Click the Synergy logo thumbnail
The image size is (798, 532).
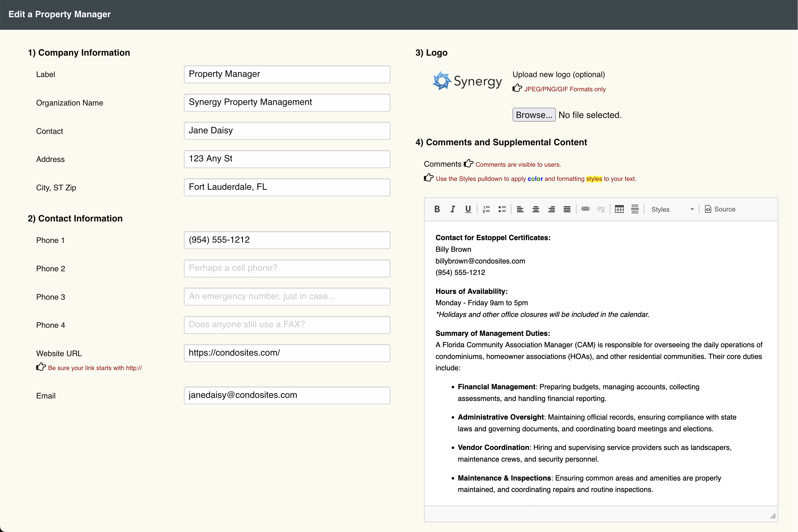click(467, 81)
